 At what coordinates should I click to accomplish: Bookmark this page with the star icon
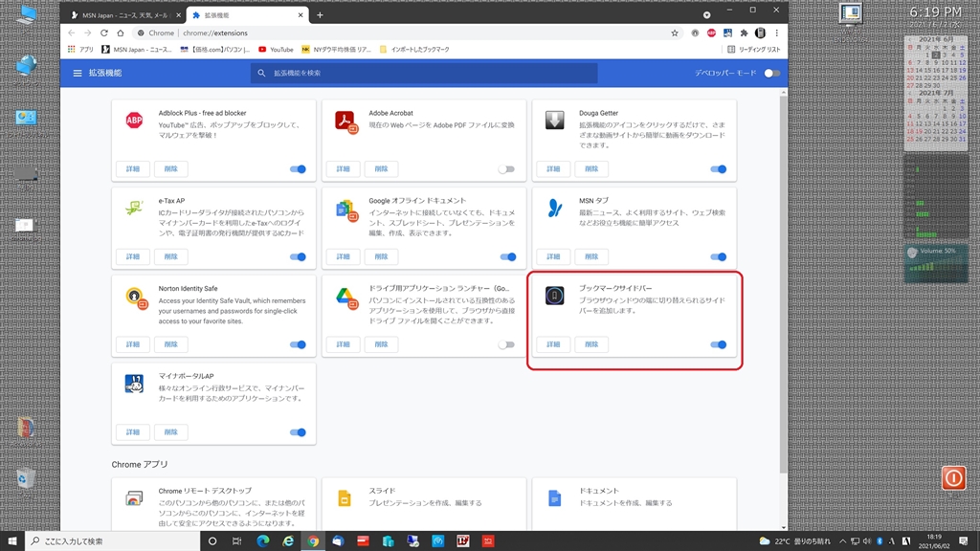coord(675,33)
